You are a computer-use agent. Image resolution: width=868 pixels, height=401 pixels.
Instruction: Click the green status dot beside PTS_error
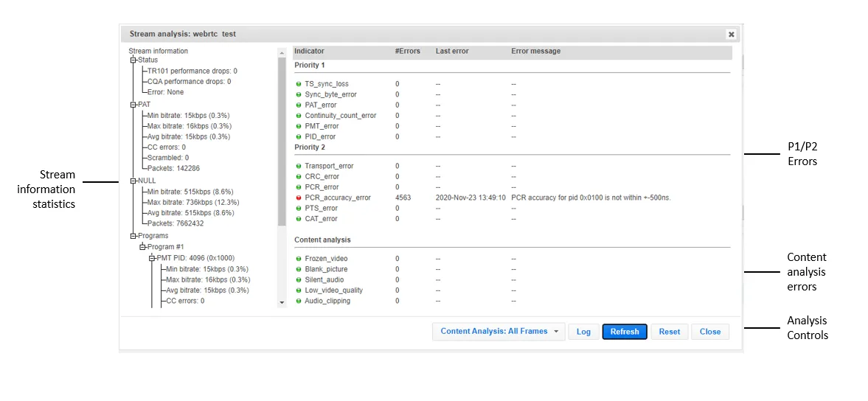point(299,208)
